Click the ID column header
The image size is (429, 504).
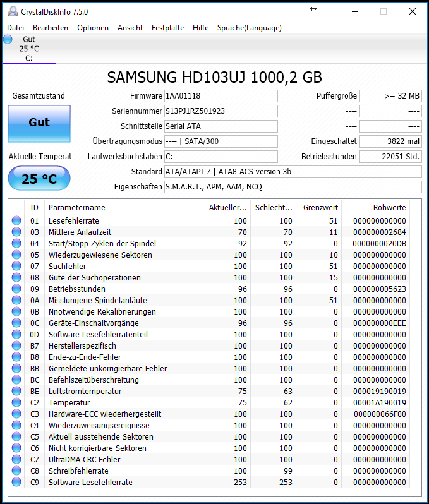pos(34,208)
